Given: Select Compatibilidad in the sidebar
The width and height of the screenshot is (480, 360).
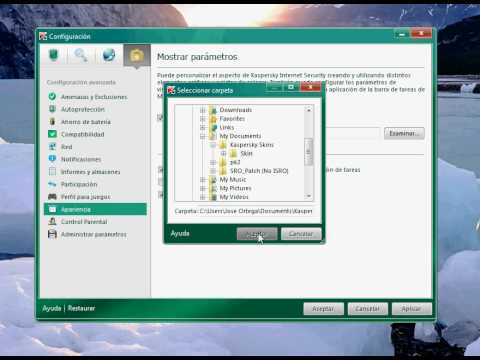Looking at the screenshot, I should (82, 134).
